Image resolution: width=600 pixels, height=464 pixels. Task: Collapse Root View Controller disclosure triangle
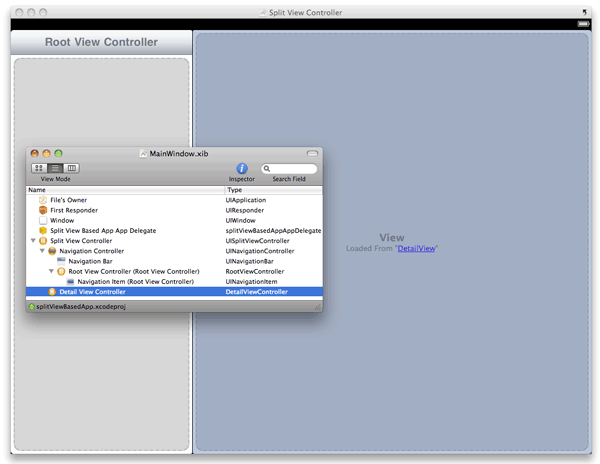click(x=51, y=271)
